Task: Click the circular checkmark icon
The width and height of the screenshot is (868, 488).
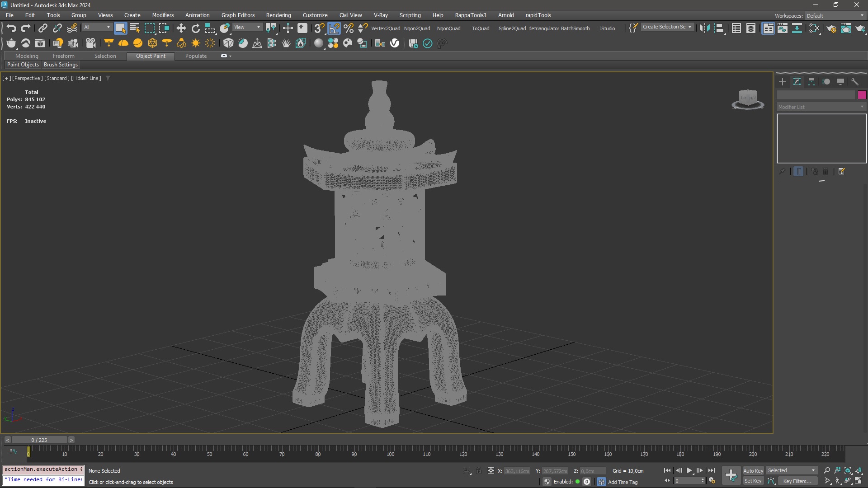Action: tap(427, 43)
